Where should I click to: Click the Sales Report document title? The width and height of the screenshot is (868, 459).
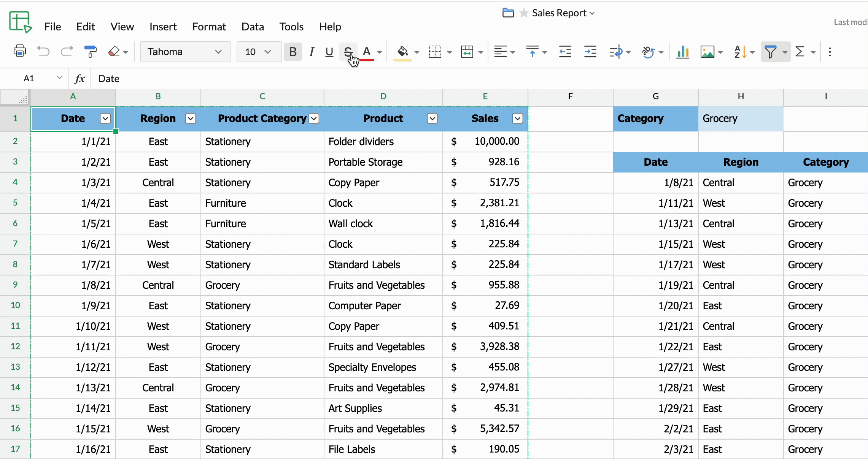point(559,13)
